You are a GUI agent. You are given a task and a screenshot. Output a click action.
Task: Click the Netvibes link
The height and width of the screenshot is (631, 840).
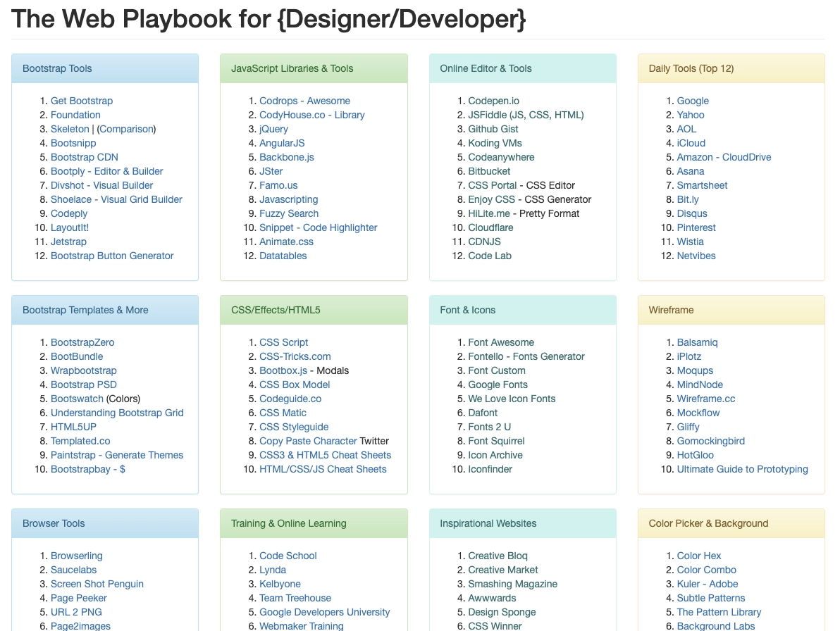[x=696, y=256]
